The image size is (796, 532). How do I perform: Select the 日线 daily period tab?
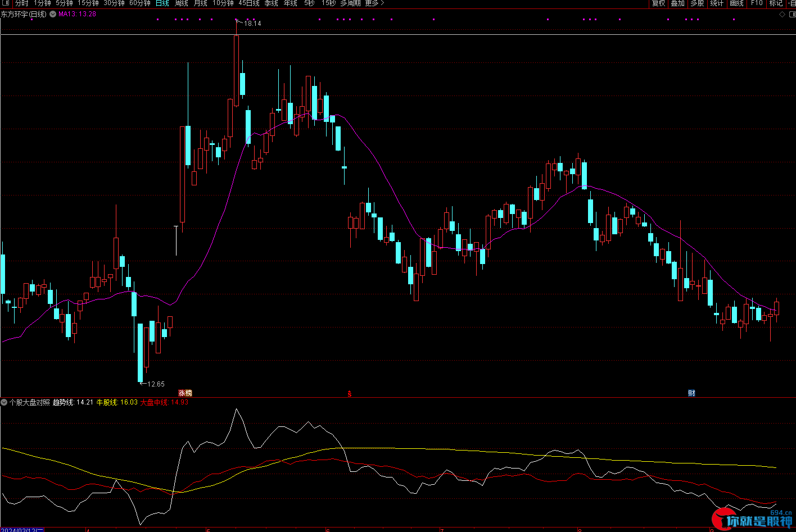coord(162,3)
